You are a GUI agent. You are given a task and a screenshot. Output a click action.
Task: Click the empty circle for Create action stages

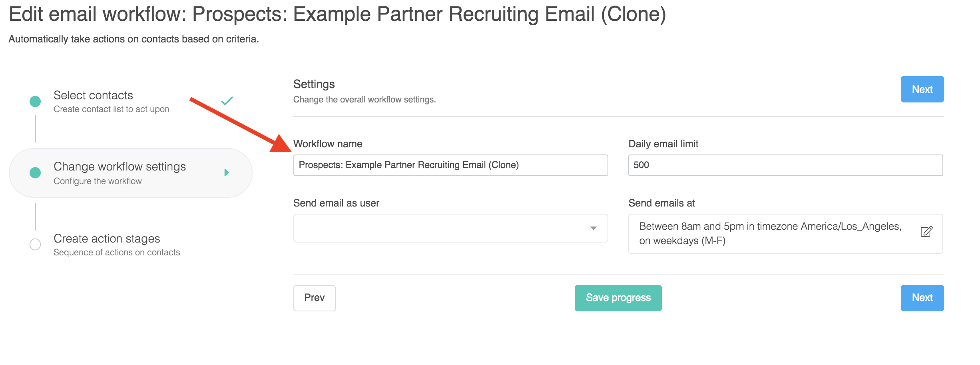(x=35, y=244)
